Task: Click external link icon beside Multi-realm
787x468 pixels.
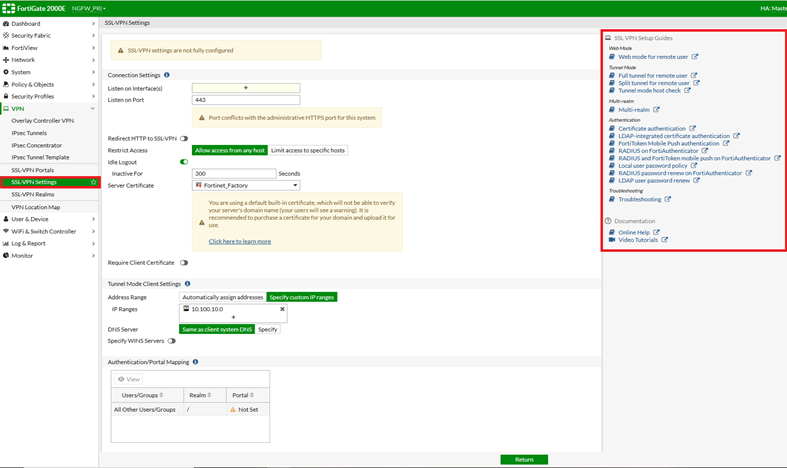Action: [656, 109]
